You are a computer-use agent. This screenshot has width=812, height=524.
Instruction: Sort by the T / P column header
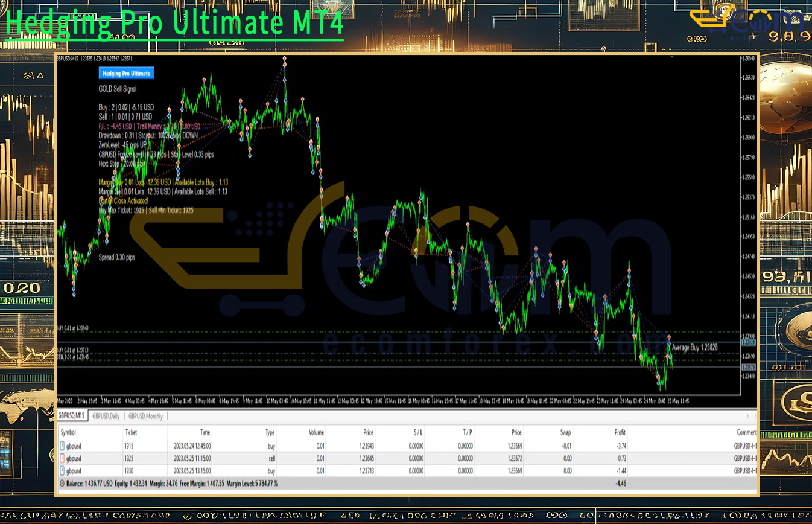click(x=468, y=432)
